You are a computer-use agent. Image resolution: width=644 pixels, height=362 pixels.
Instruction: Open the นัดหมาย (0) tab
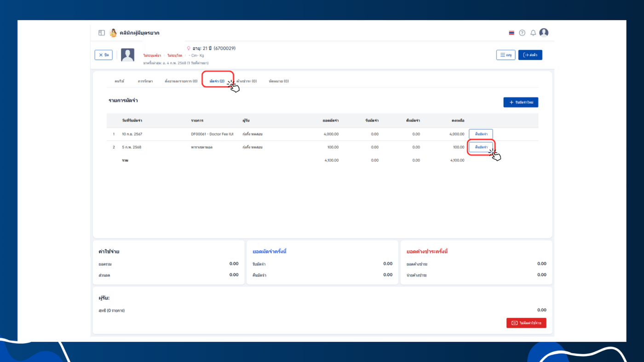(279, 81)
